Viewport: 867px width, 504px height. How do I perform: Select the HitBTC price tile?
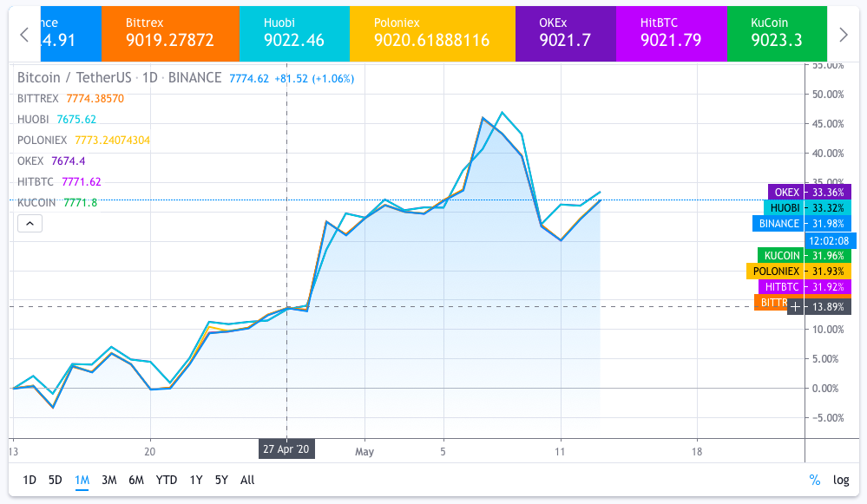(671, 34)
